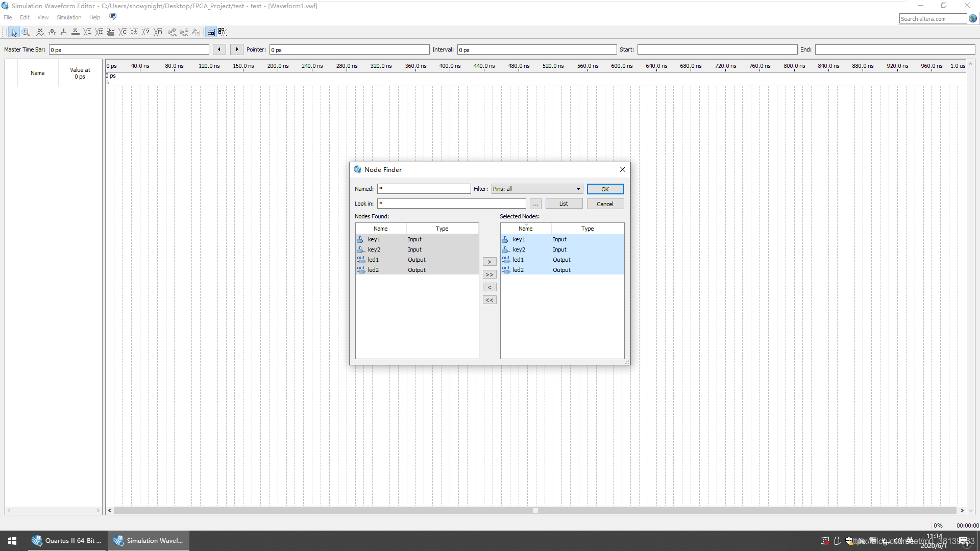This screenshot has width=980, height=551.
Task: Click the remove all (<<) nodes button
Action: coord(489,300)
